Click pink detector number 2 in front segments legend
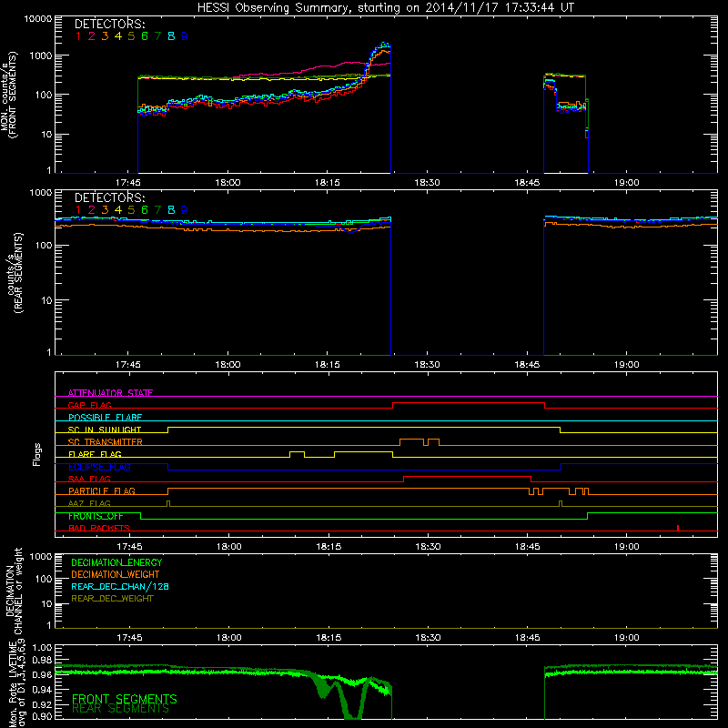Viewport: 728px width, 728px height. pos(92,36)
